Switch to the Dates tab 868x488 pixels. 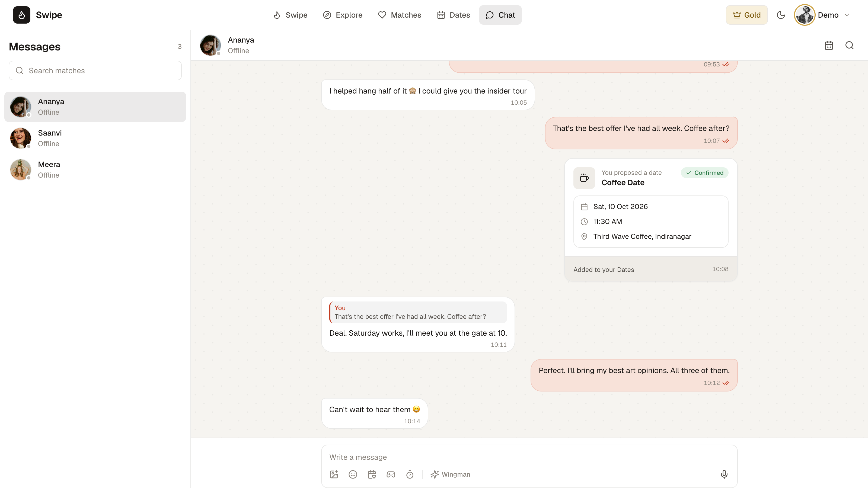point(453,15)
